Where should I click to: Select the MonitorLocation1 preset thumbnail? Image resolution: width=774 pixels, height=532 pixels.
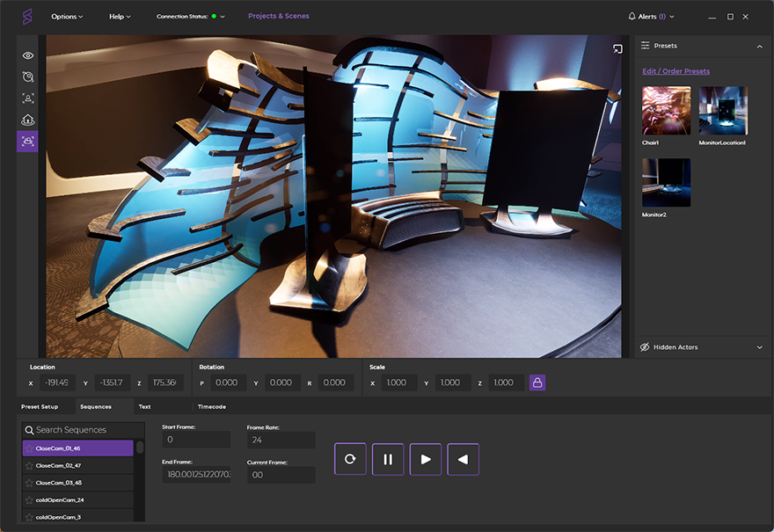click(x=723, y=110)
